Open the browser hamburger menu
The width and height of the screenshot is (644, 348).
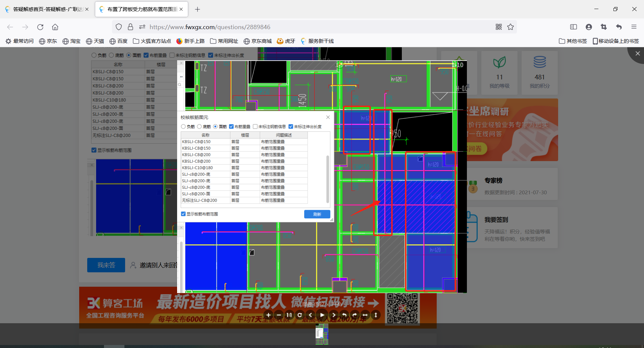pyautogui.click(x=634, y=27)
